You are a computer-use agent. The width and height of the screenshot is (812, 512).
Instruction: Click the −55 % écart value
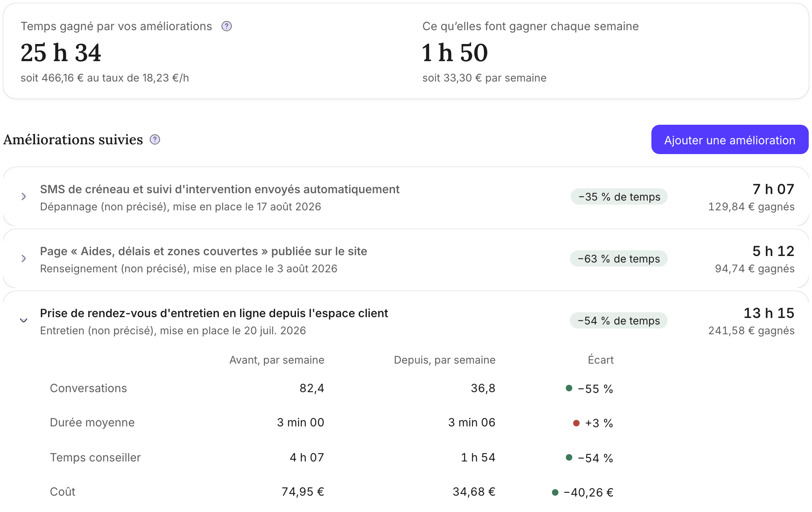click(595, 389)
